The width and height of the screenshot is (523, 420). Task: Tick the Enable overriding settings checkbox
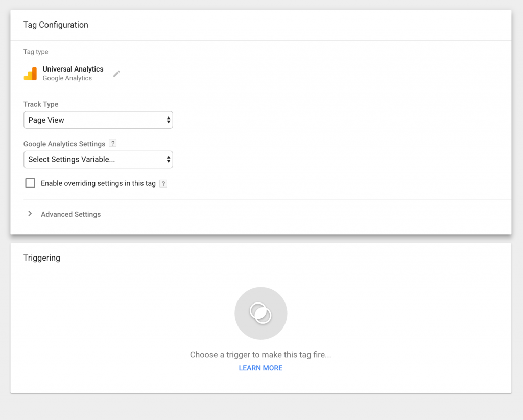tap(30, 183)
